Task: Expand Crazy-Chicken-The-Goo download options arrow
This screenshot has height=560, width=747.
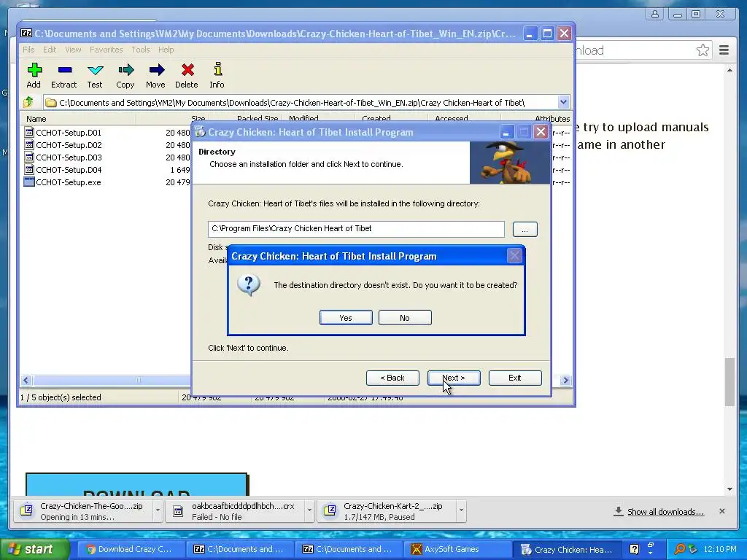Action: tap(158, 510)
